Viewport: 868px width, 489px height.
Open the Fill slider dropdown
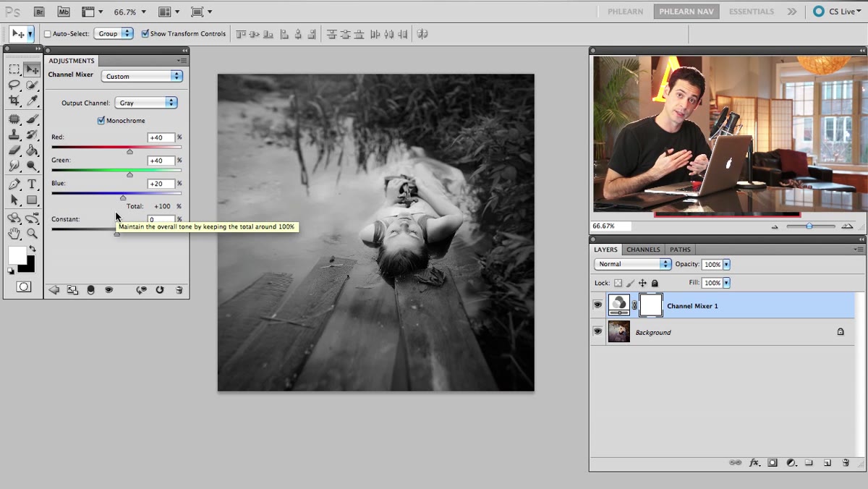click(726, 283)
